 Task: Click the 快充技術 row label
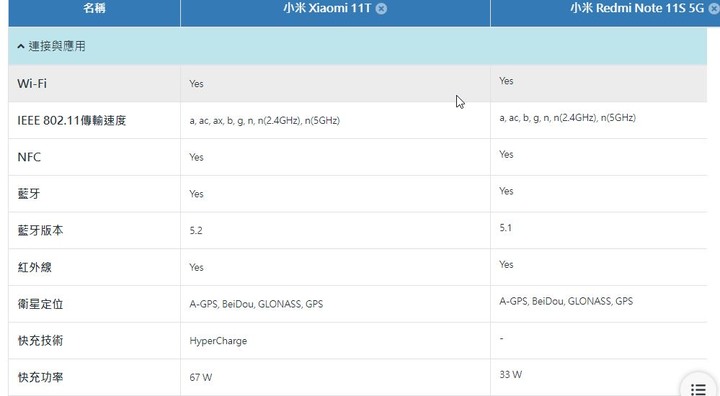pyautogui.click(x=40, y=340)
